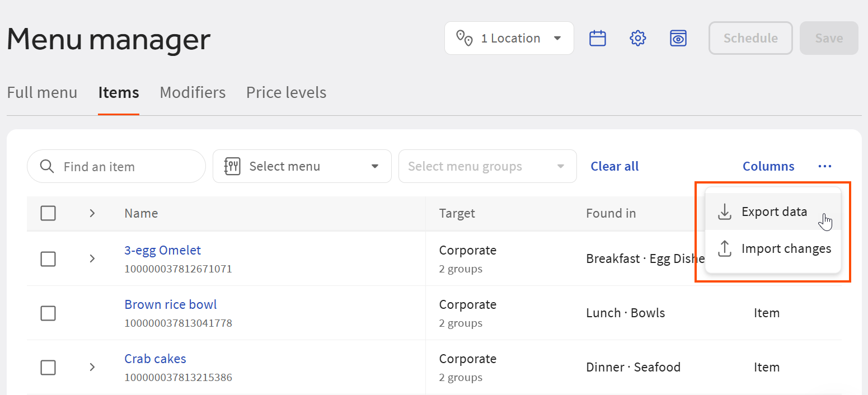
Task: Click the upload icon next to Import changes
Action: pyautogui.click(x=725, y=248)
